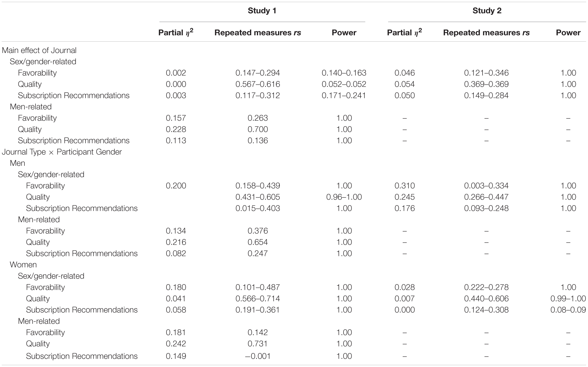Click the Partial η² header under Study 2
The image size is (588, 367).
pyautogui.click(x=404, y=33)
